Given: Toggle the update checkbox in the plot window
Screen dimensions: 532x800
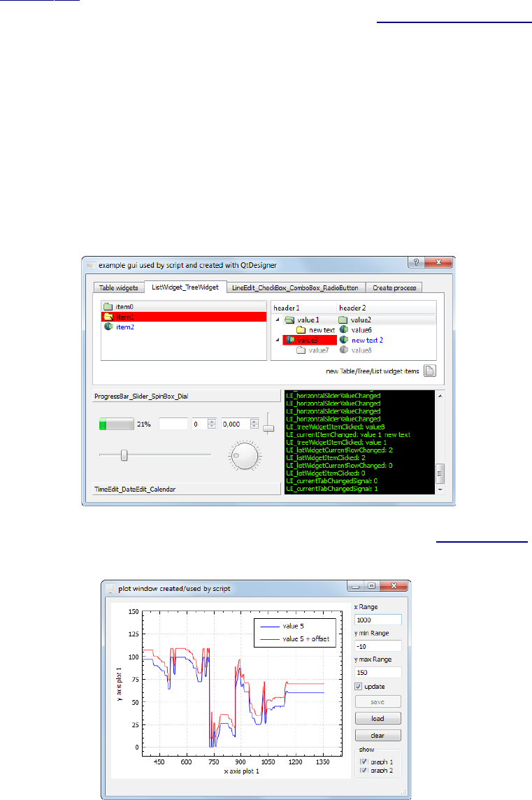Looking at the screenshot, I should 358,687.
